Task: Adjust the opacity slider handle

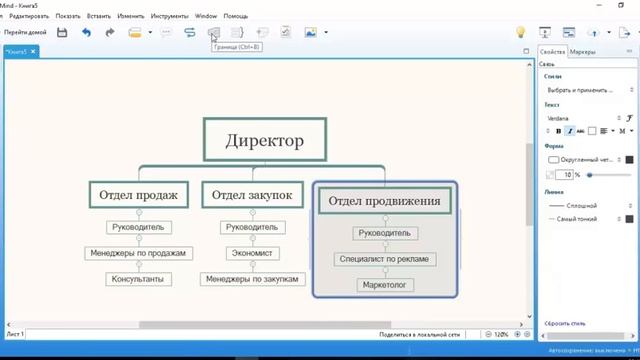Action: point(589,175)
